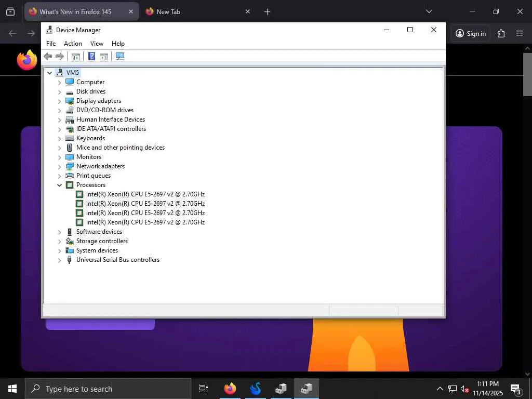Open Firefox hamburger application menu
The image size is (532, 399).
[x=520, y=33]
